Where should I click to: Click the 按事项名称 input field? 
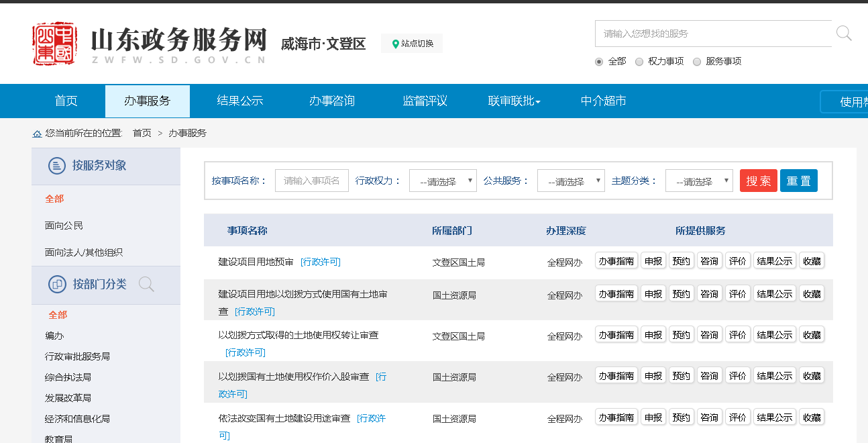click(312, 181)
